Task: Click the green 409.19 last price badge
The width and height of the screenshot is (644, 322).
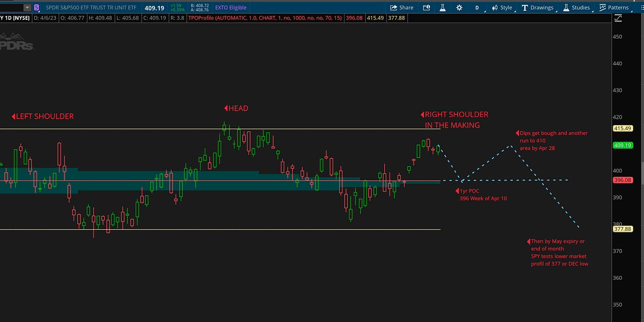Action: click(623, 145)
